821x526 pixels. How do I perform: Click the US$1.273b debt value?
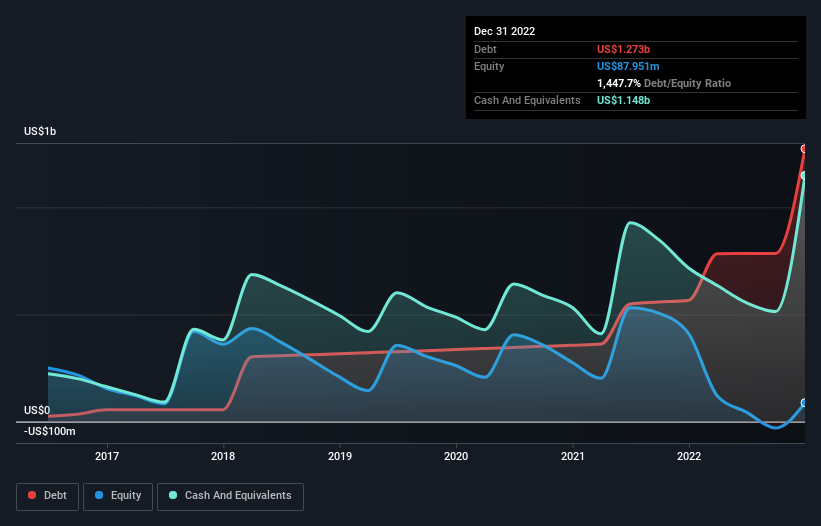click(x=623, y=49)
